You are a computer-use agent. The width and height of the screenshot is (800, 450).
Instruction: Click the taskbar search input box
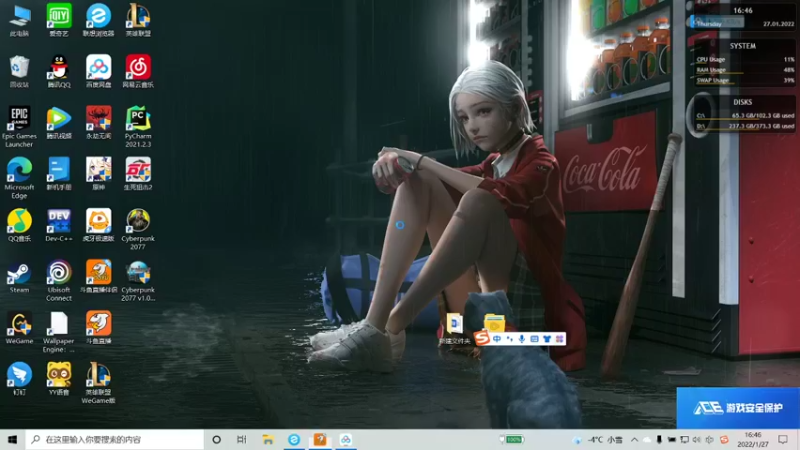115,439
